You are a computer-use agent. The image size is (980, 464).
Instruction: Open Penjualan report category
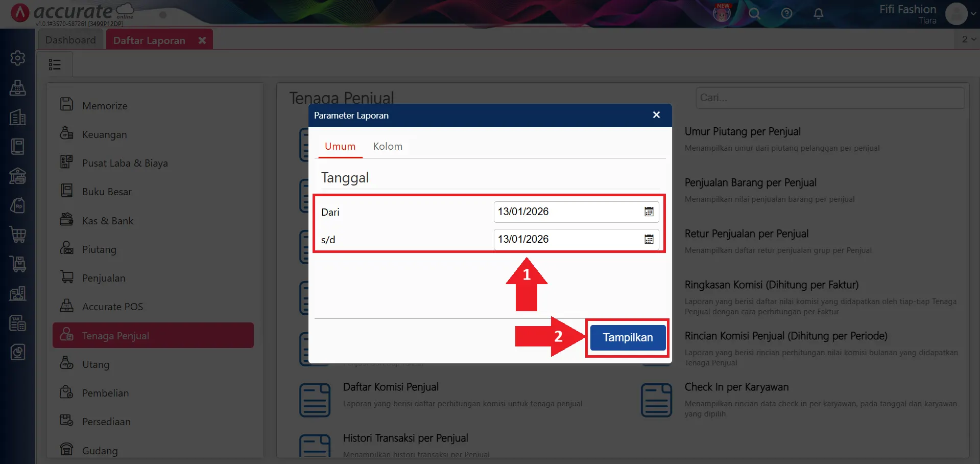point(104,279)
